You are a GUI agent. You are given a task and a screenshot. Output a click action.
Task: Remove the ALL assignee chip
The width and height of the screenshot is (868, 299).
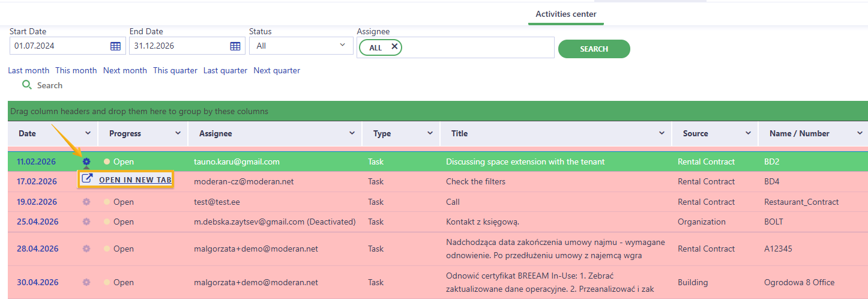click(394, 46)
